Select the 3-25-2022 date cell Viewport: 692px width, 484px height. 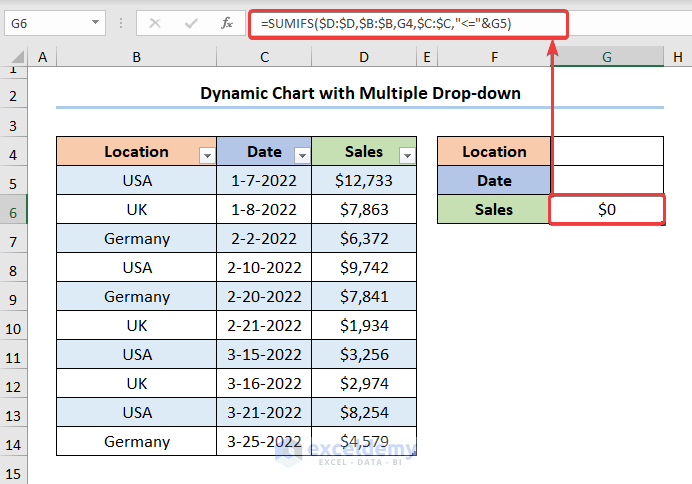click(264, 442)
